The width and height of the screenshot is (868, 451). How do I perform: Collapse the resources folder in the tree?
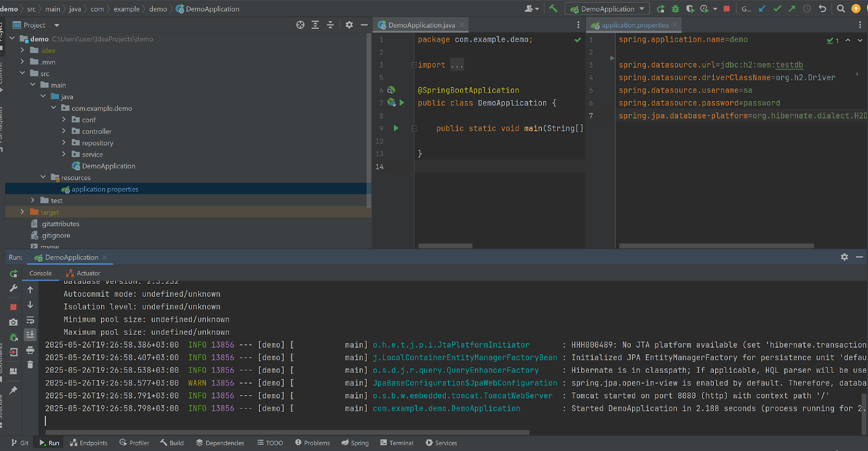[43, 177]
